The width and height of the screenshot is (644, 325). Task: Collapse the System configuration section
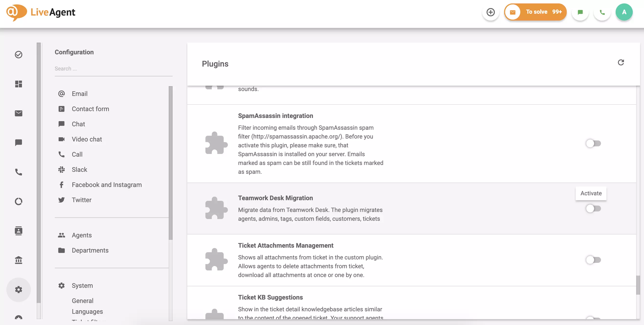click(x=82, y=285)
